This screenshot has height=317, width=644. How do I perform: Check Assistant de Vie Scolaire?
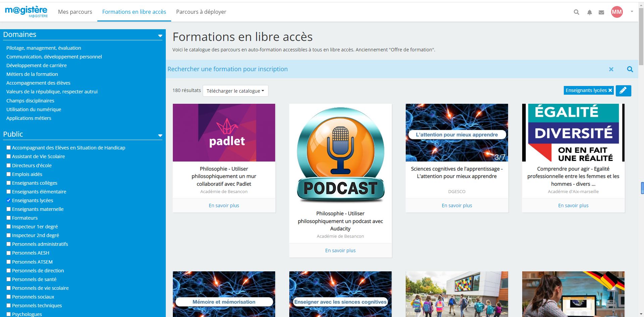[x=9, y=156]
